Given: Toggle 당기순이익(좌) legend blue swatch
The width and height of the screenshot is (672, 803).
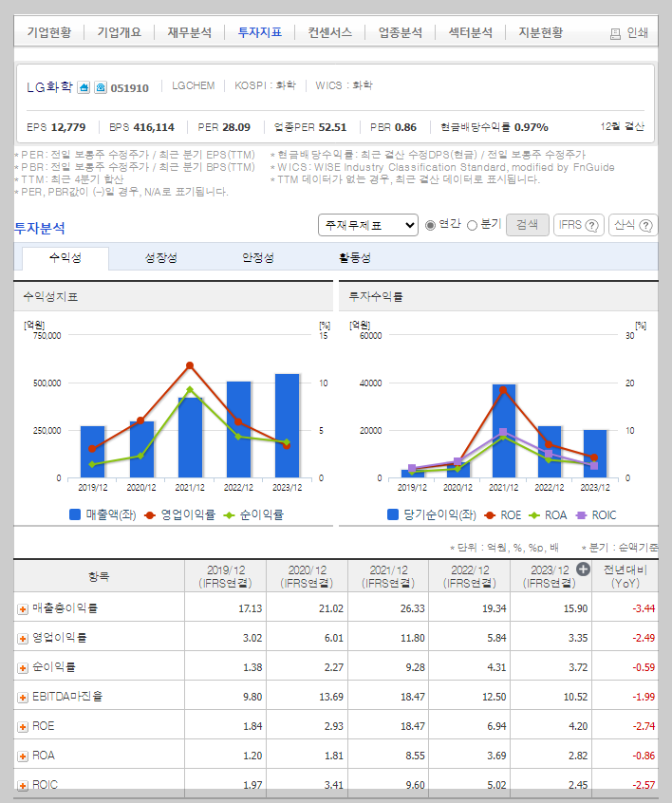Looking at the screenshot, I should (393, 514).
